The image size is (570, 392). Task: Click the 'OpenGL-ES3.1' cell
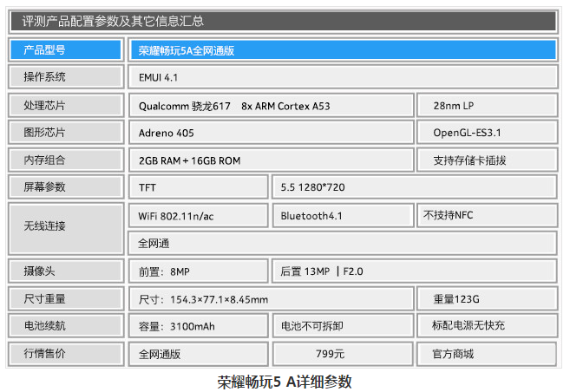tap(487, 133)
